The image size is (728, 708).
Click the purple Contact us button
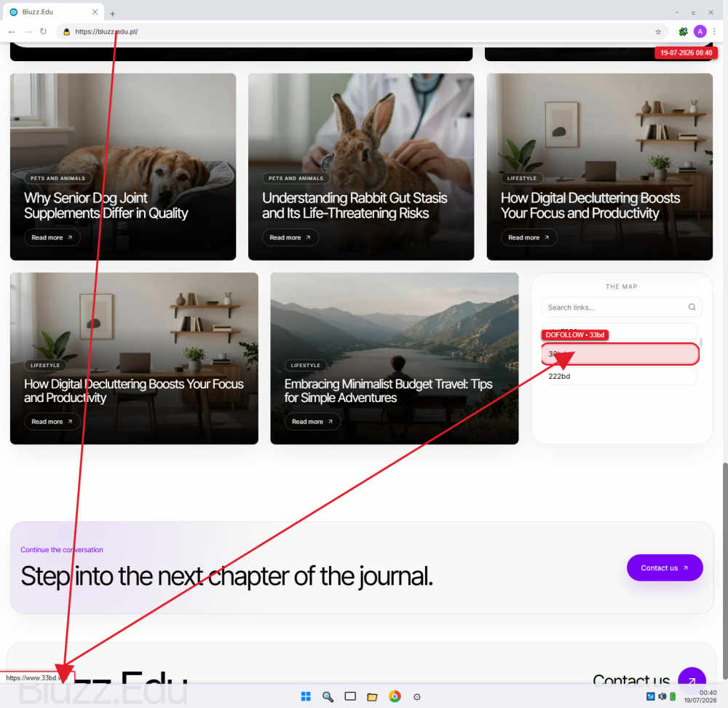pyautogui.click(x=665, y=567)
